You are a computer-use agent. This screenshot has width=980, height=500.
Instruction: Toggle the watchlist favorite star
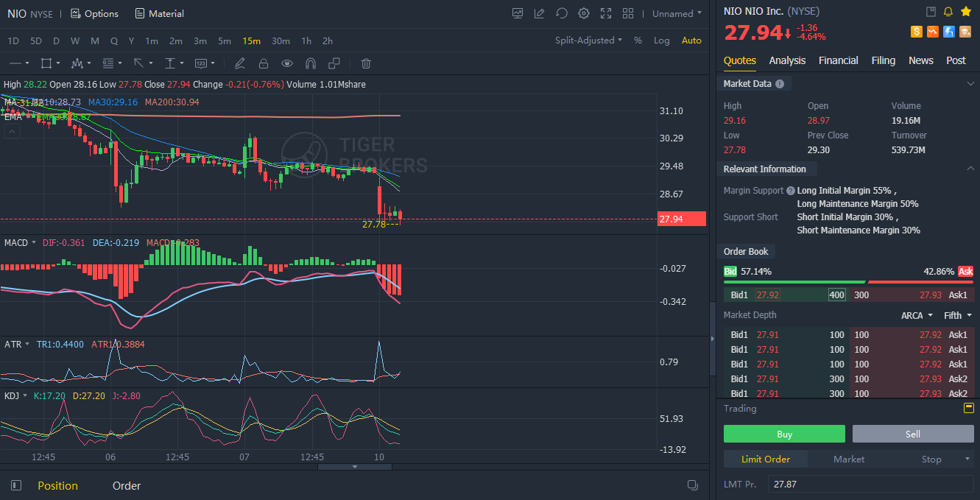click(x=966, y=11)
